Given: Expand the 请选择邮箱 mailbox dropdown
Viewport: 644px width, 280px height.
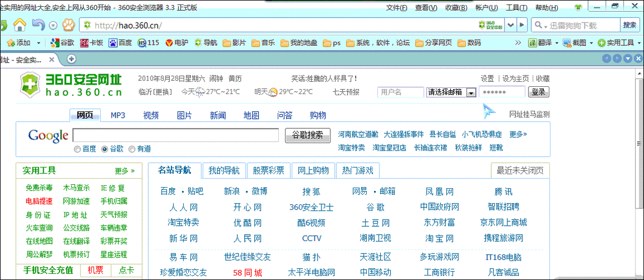Looking at the screenshot, I should [471, 92].
